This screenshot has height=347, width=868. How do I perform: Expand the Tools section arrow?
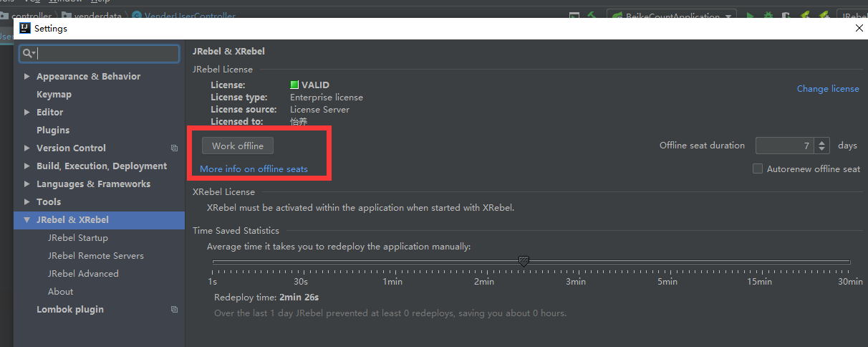pos(27,201)
